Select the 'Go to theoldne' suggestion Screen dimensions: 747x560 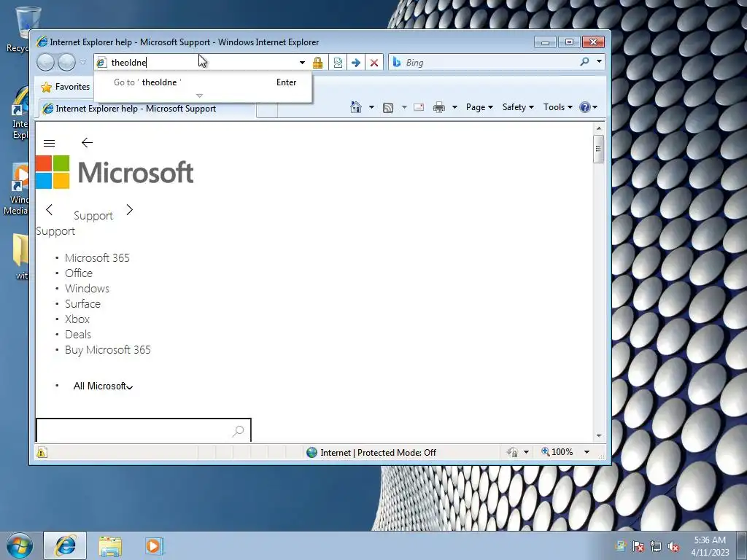pyautogui.click(x=203, y=82)
